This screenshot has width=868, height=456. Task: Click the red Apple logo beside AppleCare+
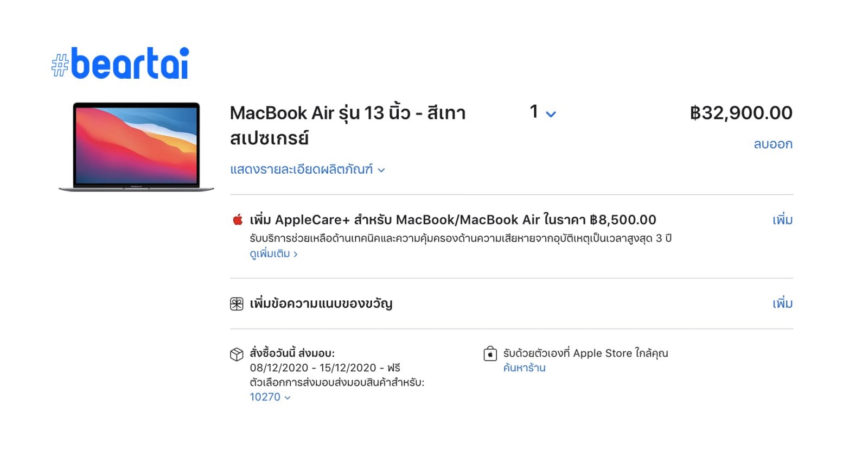(238, 220)
